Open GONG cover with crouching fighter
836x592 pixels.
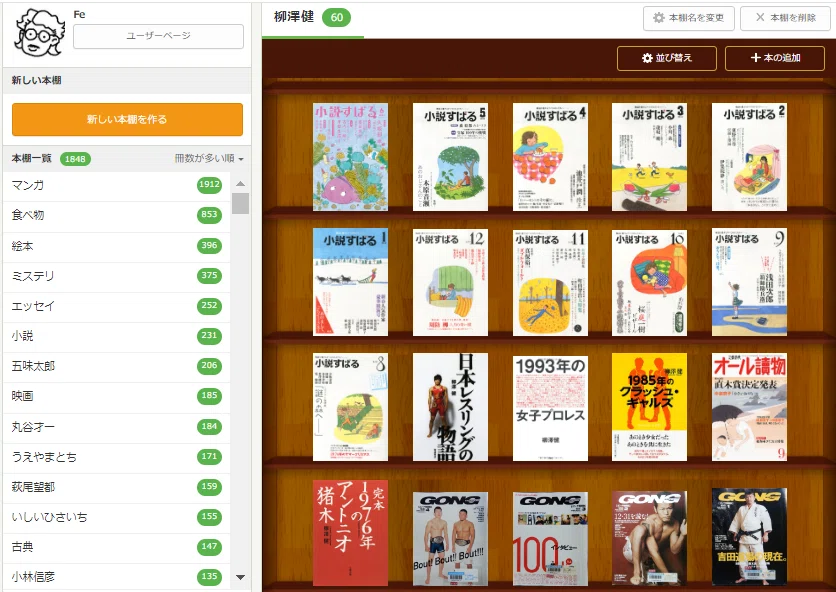pyautogui.click(x=649, y=539)
